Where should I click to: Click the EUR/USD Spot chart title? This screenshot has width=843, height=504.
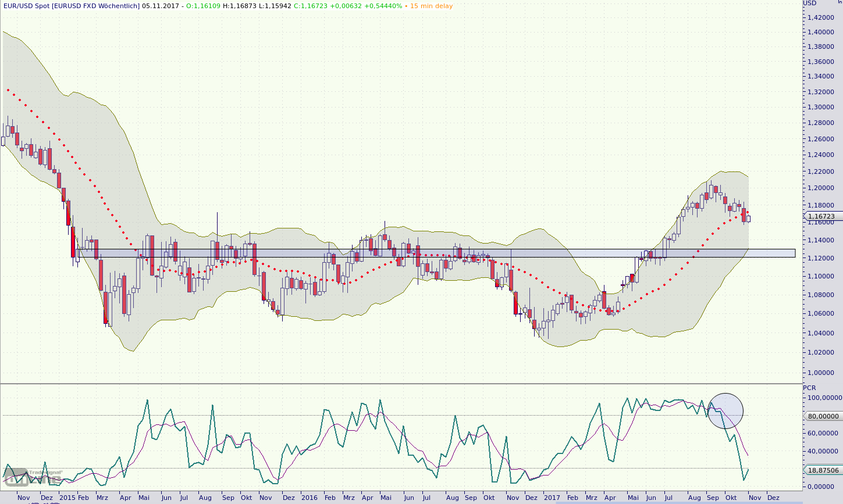tap(72, 6)
